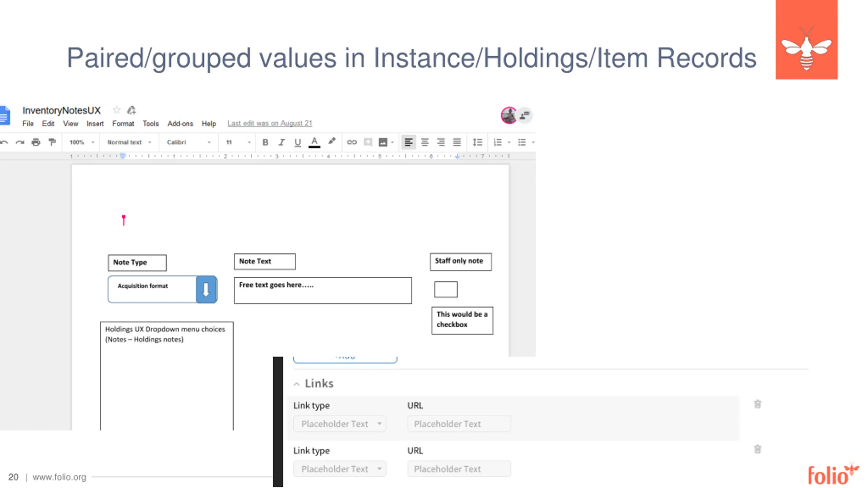Click the Staff only note label

point(461,262)
